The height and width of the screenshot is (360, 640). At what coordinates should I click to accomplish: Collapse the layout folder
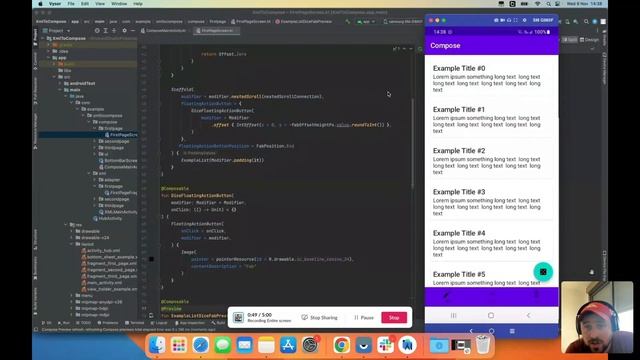(x=72, y=244)
